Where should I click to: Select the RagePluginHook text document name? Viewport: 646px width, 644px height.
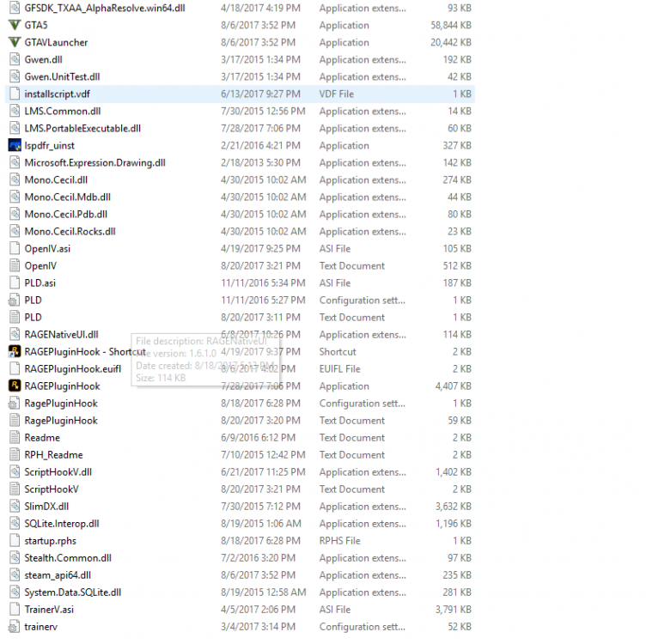tap(61, 421)
